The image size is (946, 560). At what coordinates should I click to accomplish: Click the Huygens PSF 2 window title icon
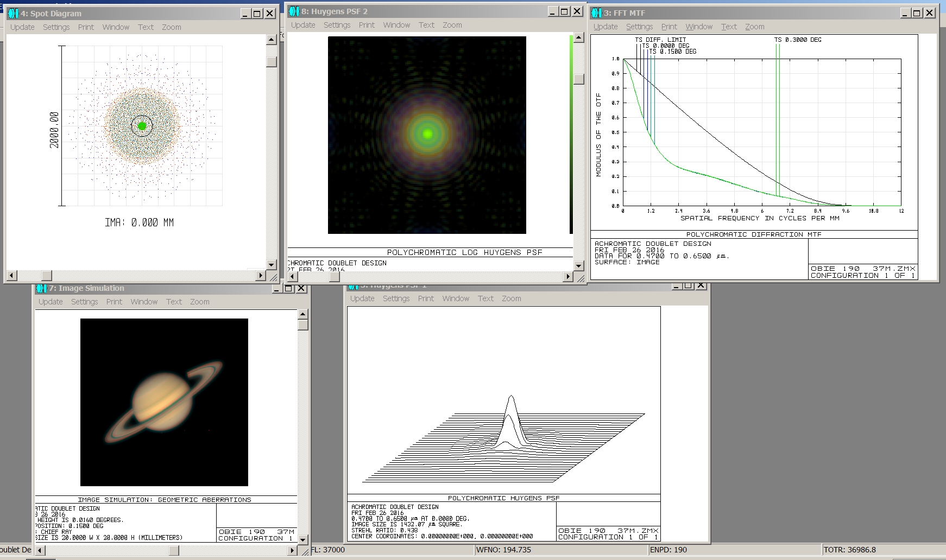click(x=294, y=11)
